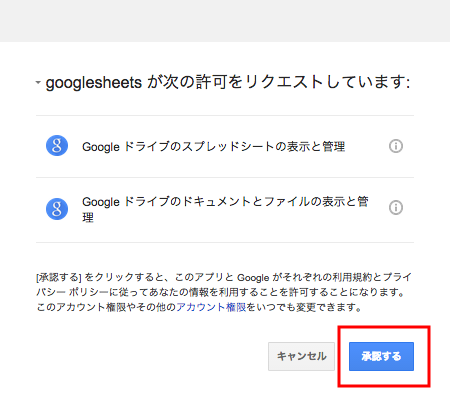The image size is (450, 409).
Task: Click the いつでも変更できます text after the link
Action: [304, 307]
